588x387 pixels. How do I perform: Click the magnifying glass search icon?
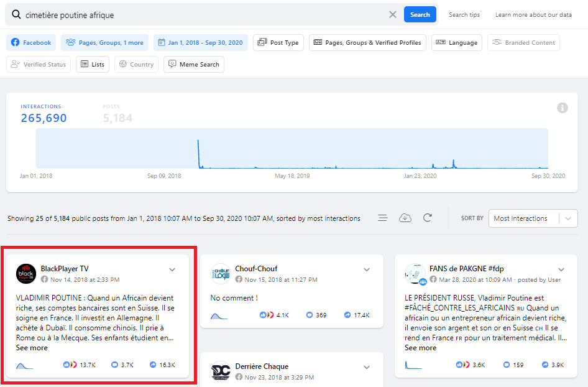click(16, 15)
